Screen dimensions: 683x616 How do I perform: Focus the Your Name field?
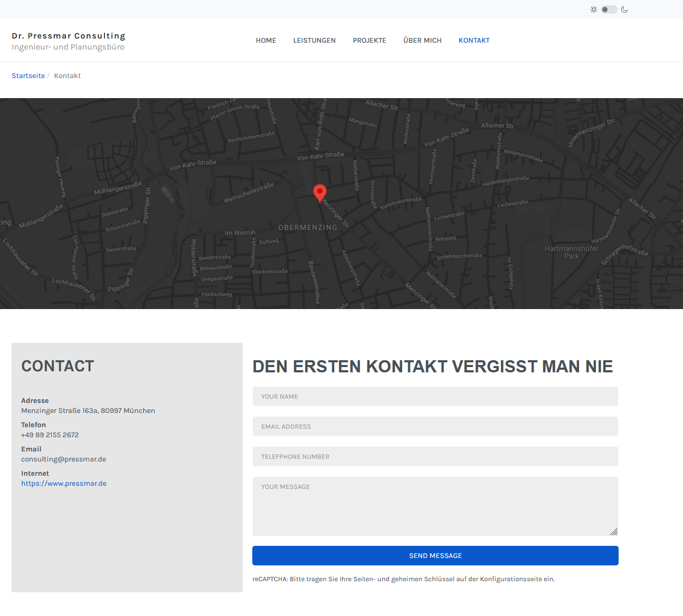click(x=435, y=397)
